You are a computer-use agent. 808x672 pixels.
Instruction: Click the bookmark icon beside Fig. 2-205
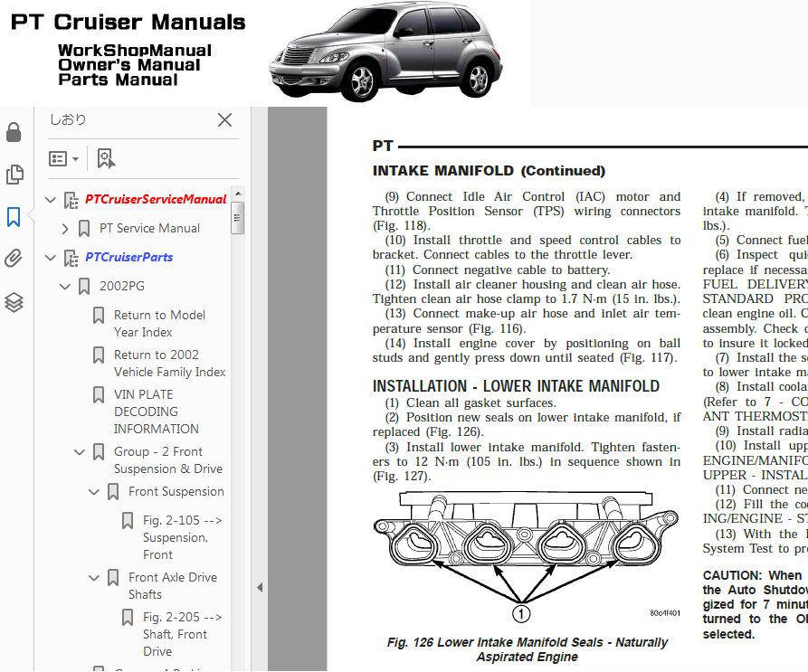click(x=128, y=618)
